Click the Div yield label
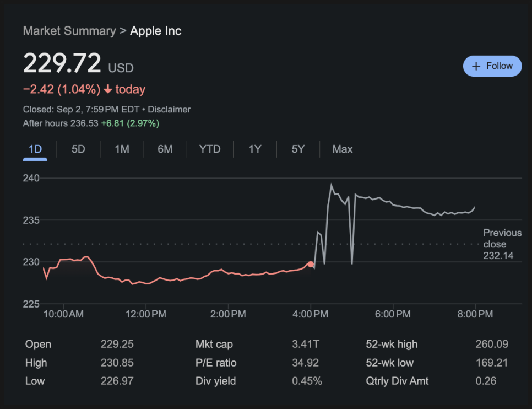 [215, 381]
